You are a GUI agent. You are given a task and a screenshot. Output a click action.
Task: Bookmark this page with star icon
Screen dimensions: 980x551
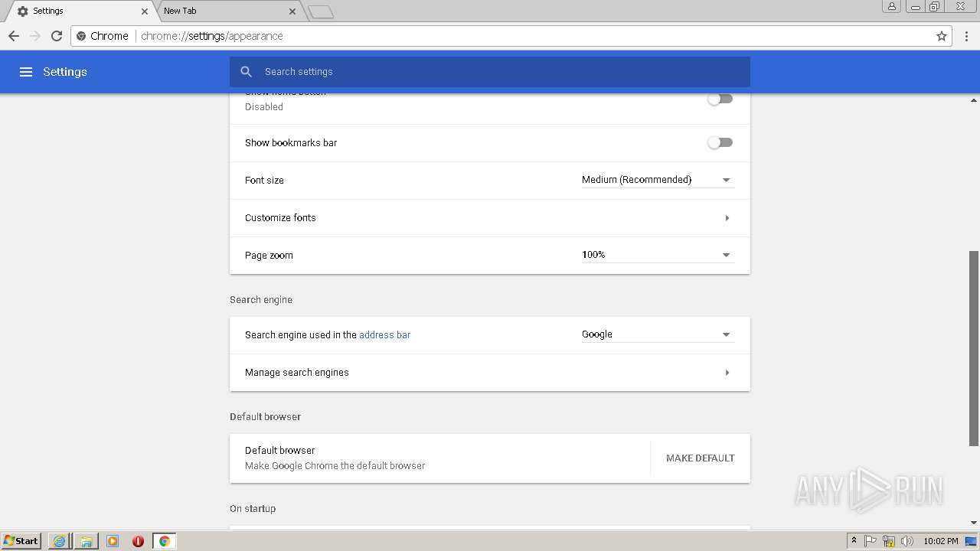942,36
